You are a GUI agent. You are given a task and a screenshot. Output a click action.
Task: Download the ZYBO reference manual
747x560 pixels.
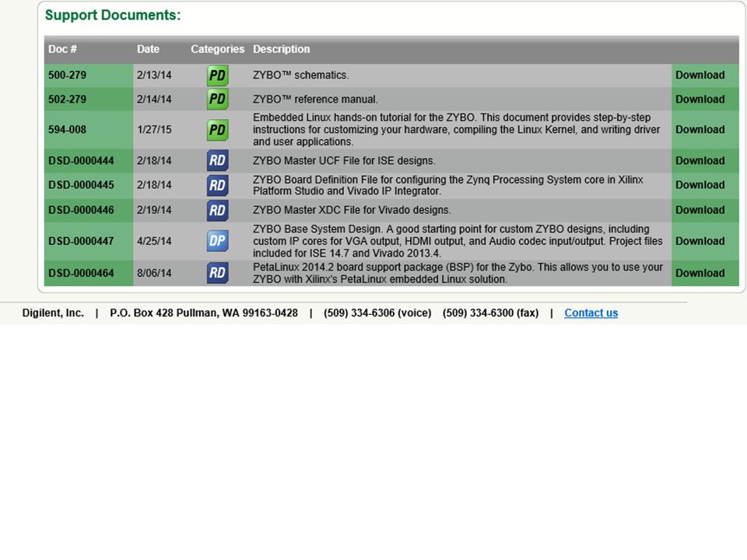coord(700,100)
